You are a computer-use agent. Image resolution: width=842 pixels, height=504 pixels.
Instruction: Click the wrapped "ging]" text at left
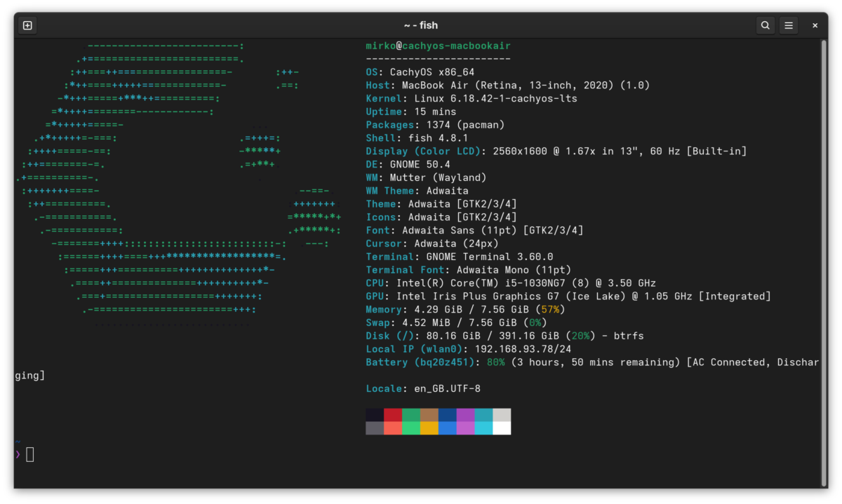(x=30, y=375)
